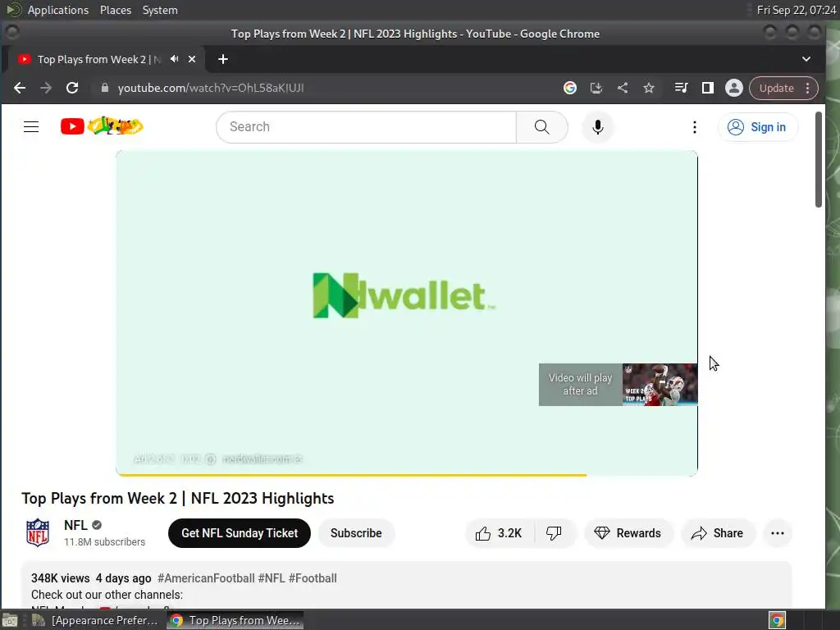
Task: Open the Places menu
Action: tap(115, 10)
